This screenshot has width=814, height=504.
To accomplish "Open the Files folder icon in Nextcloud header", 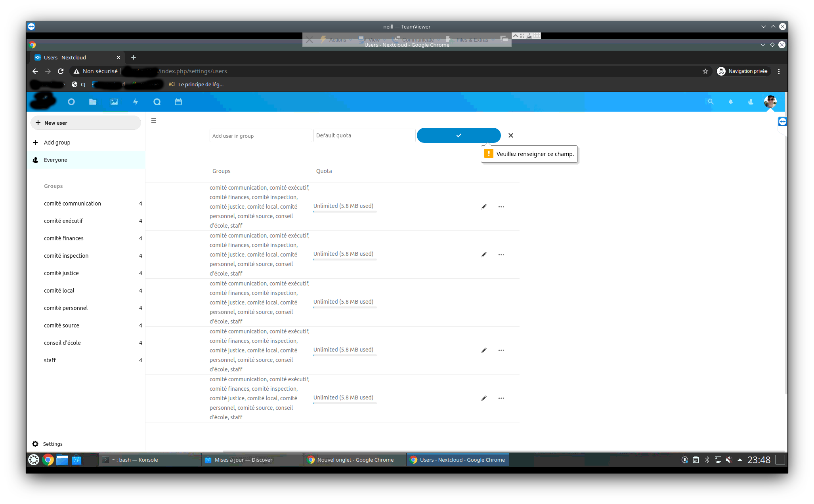I will 93,102.
